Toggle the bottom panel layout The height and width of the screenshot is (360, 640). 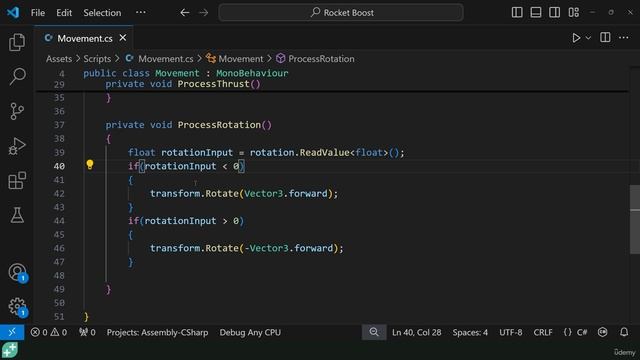pos(536,12)
